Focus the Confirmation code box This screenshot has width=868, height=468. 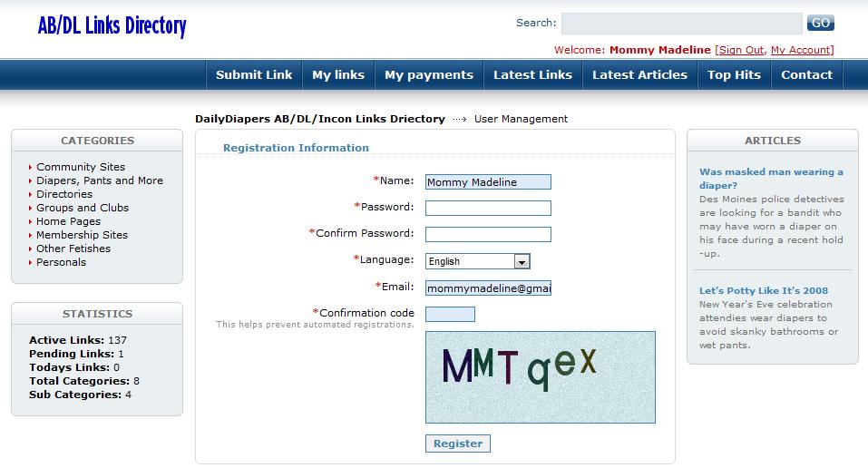tap(450, 314)
